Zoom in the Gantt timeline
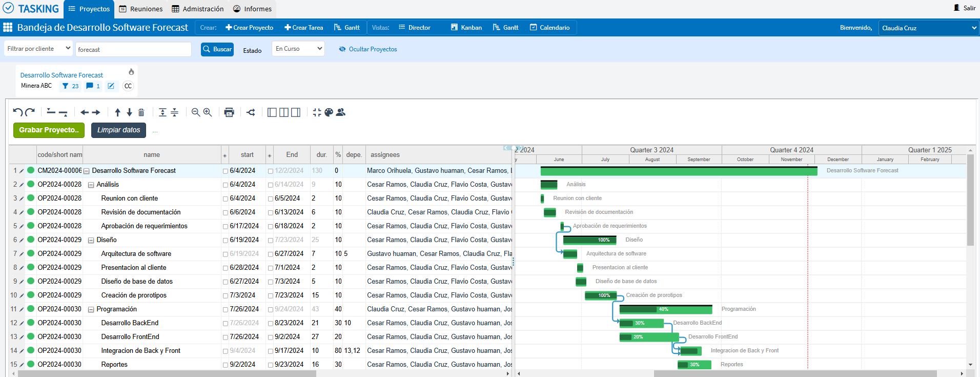This screenshot has height=377, width=980. tap(208, 112)
